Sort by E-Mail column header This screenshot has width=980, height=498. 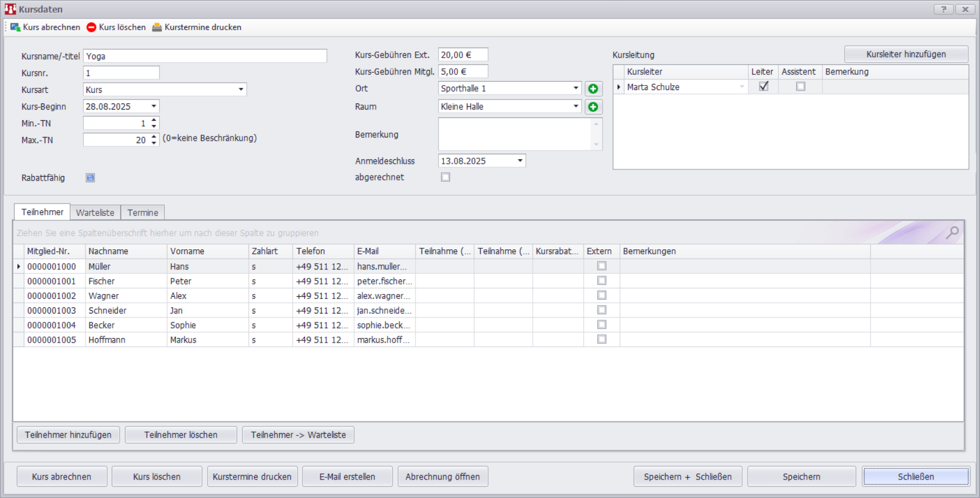[x=385, y=252]
